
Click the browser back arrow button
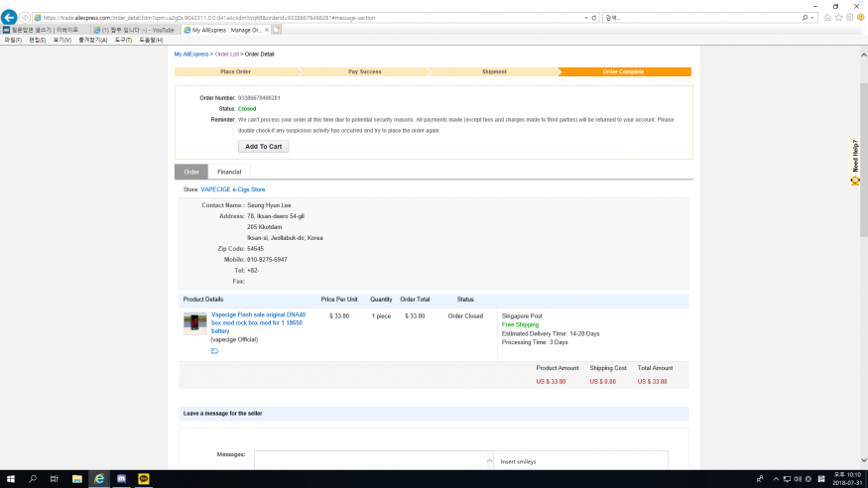9,18
